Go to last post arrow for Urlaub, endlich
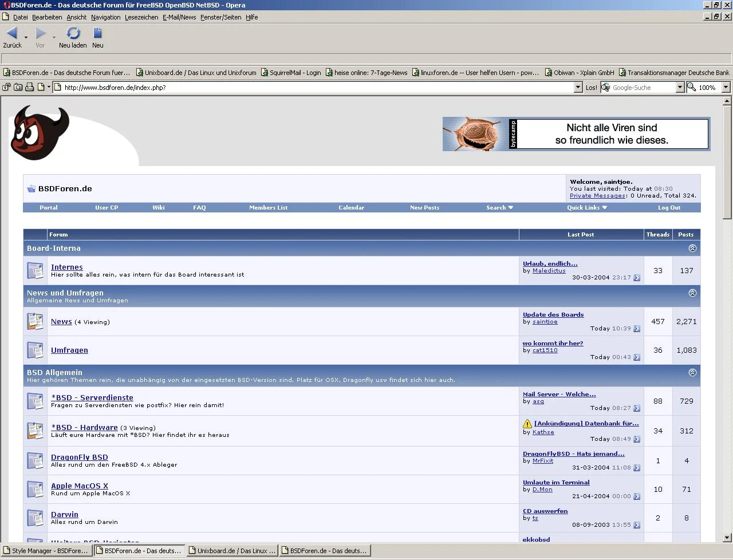The width and height of the screenshot is (733, 560). coord(637,278)
